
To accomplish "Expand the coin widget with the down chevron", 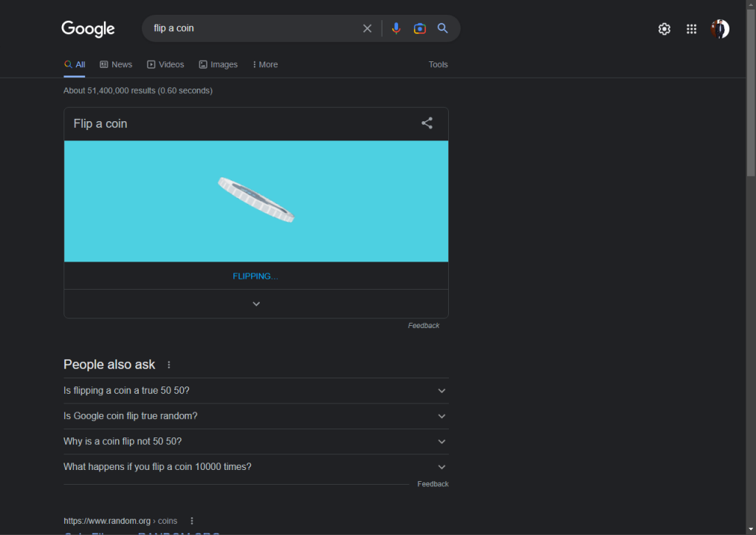I will coord(256,304).
